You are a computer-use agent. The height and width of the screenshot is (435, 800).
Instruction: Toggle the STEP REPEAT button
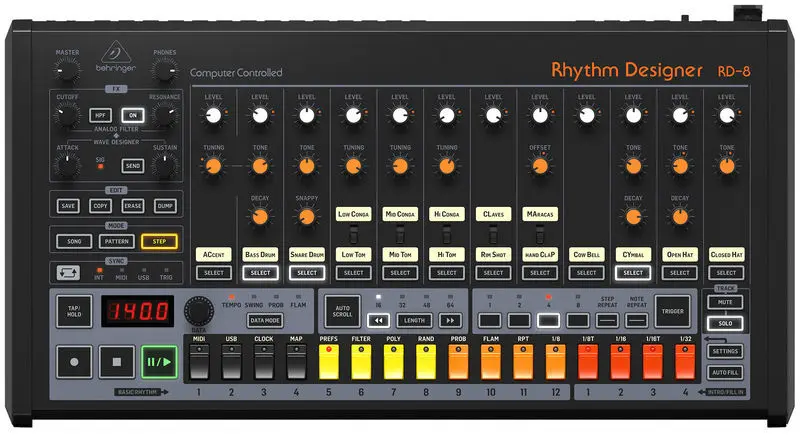[607, 320]
